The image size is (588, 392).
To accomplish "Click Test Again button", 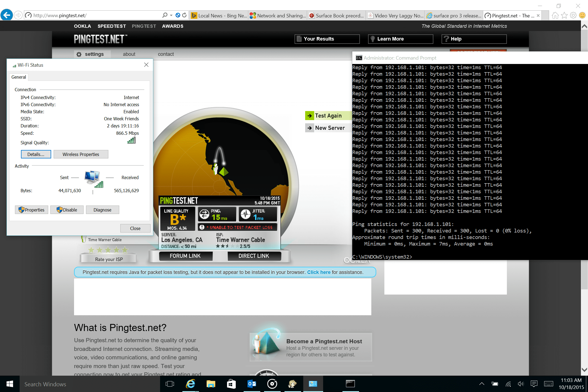I will 328,116.
